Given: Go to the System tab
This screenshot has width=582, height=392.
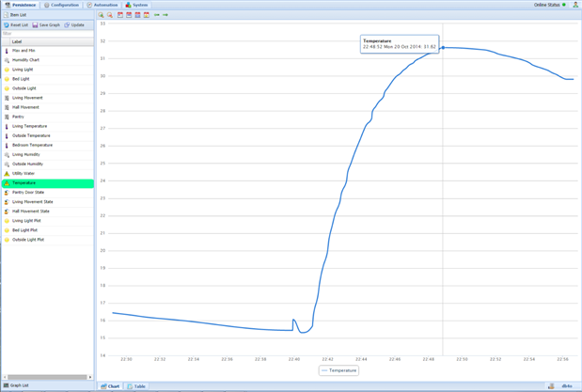Looking at the screenshot, I should [x=136, y=5].
